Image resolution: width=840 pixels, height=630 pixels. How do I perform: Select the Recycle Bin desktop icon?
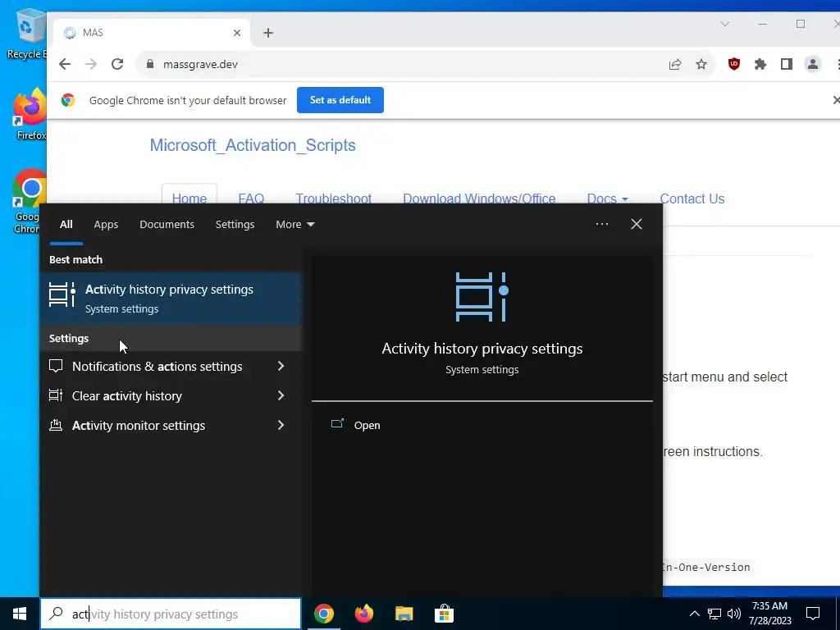point(27,34)
